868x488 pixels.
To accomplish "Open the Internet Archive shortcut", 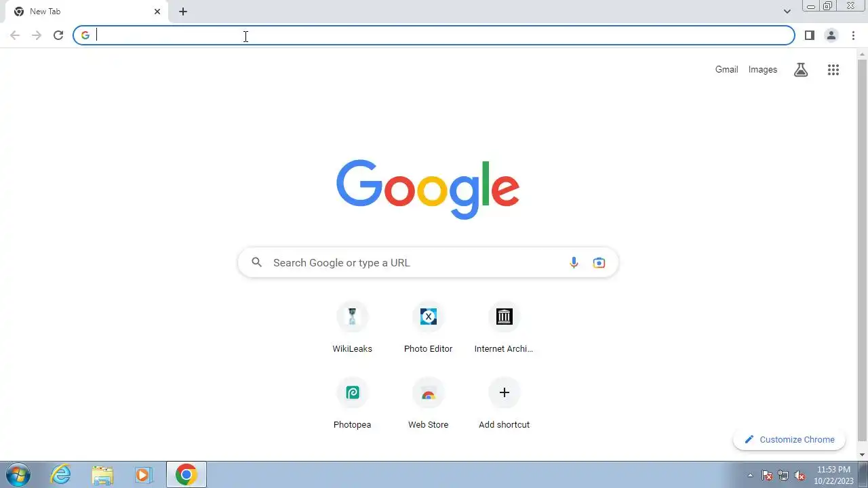I will pos(504,328).
